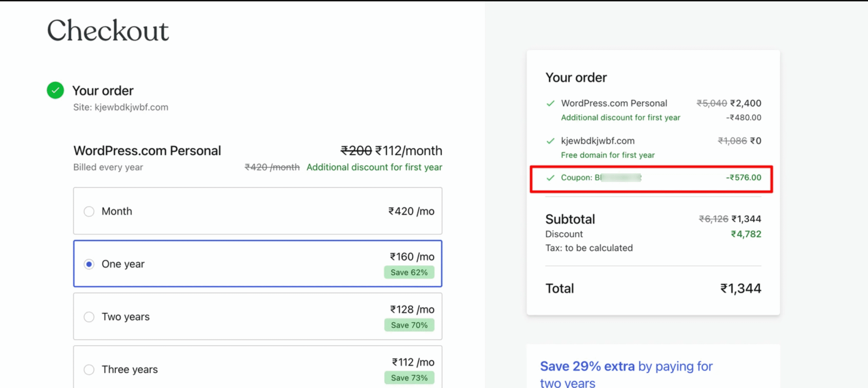The image size is (868, 388).
Task: Click the Site: kjewbdkjwbf.com text
Action: pyautogui.click(x=121, y=107)
